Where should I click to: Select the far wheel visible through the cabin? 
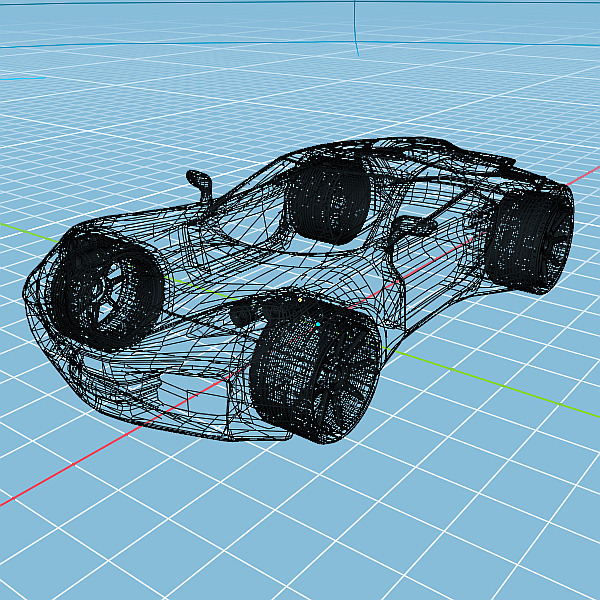(x=328, y=201)
